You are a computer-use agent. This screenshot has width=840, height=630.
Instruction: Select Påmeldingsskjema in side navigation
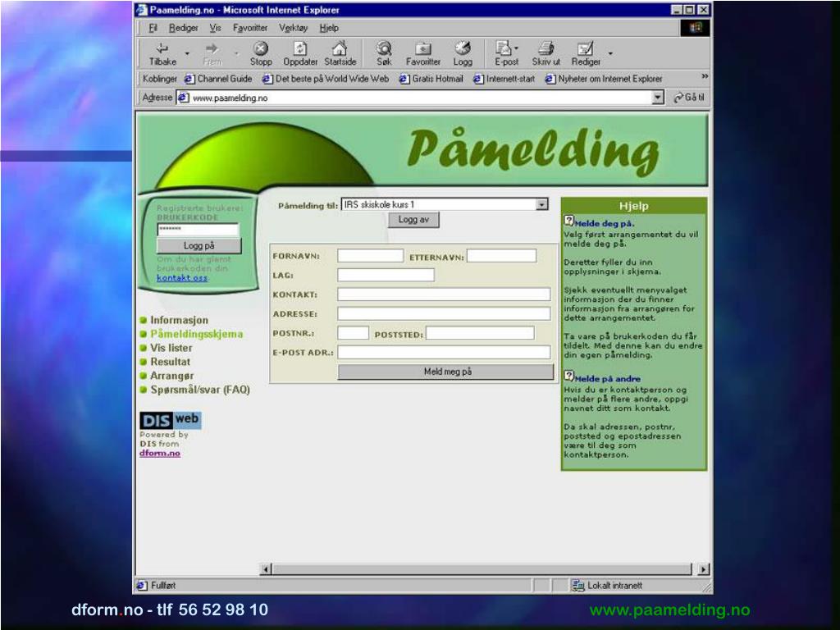click(x=196, y=334)
